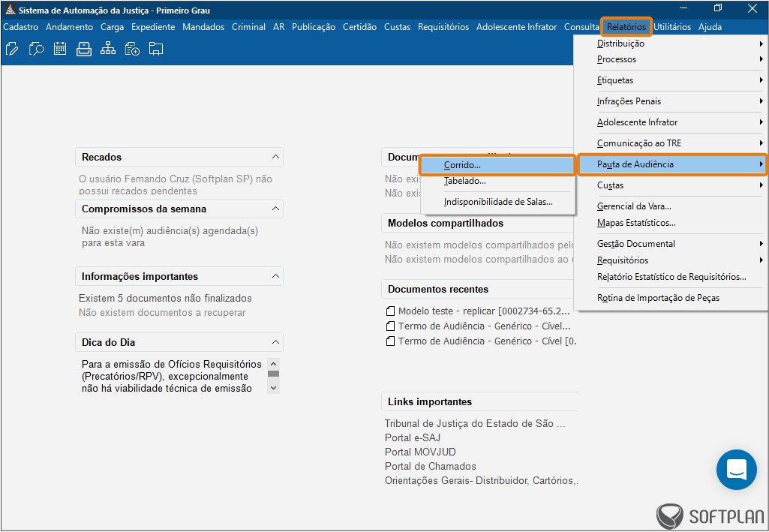
Task: Collapse the Informações importantes panel
Action: [275, 276]
